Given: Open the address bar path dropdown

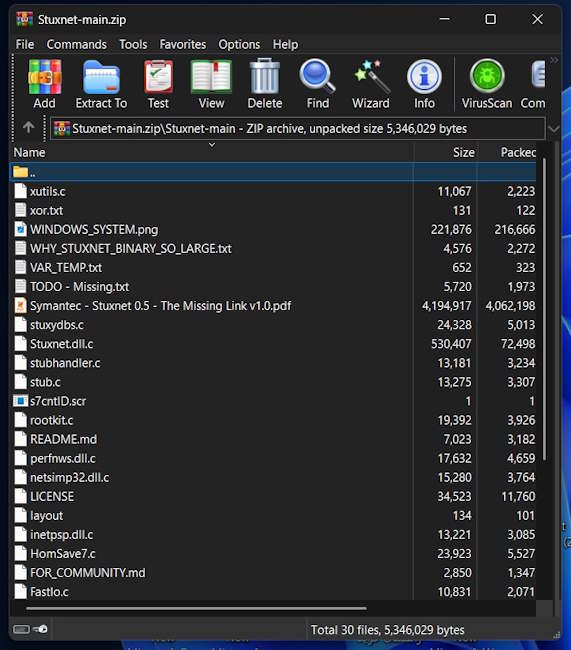Looking at the screenshot, I should (x=554, y=129).
